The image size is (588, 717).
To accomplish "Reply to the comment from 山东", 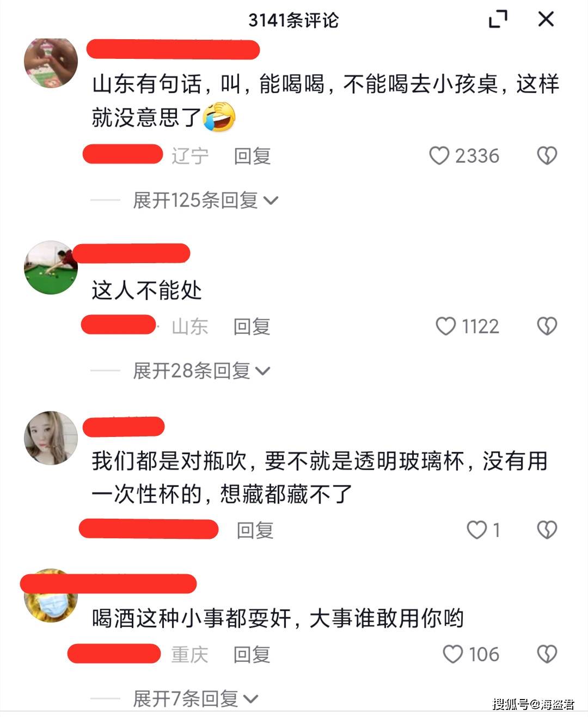I will pos(252,326).
